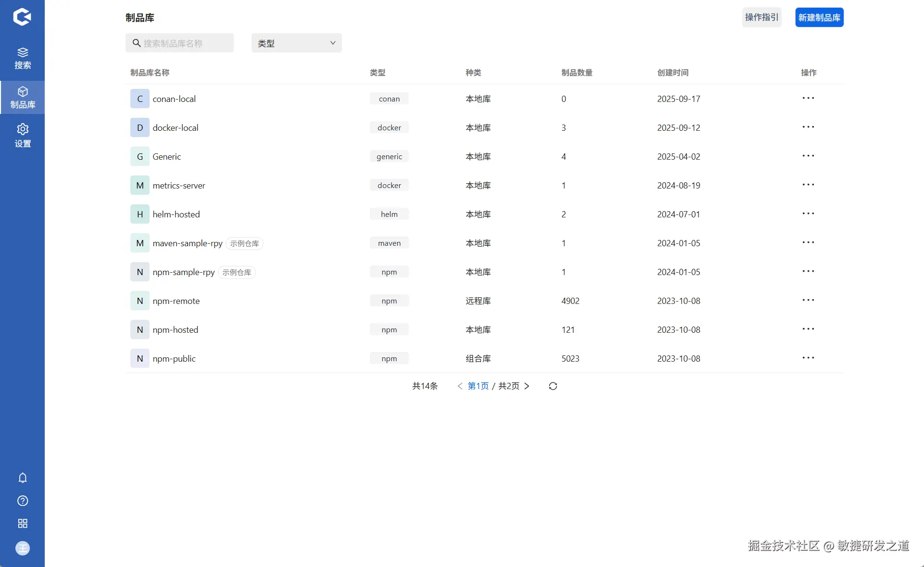
Task: Click the notification bell icon
Action: 23,478
